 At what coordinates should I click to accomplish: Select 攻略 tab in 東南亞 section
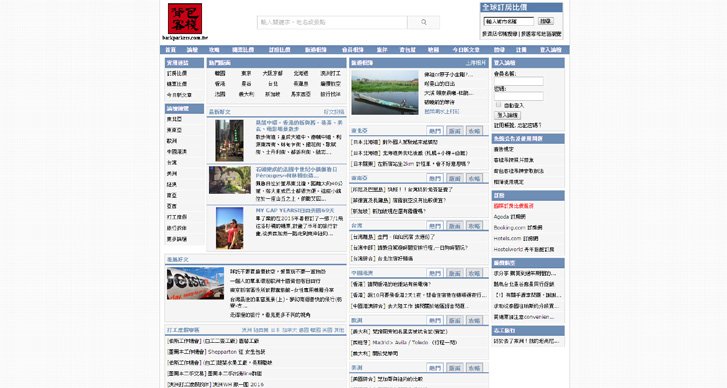[x=474, y=178]
